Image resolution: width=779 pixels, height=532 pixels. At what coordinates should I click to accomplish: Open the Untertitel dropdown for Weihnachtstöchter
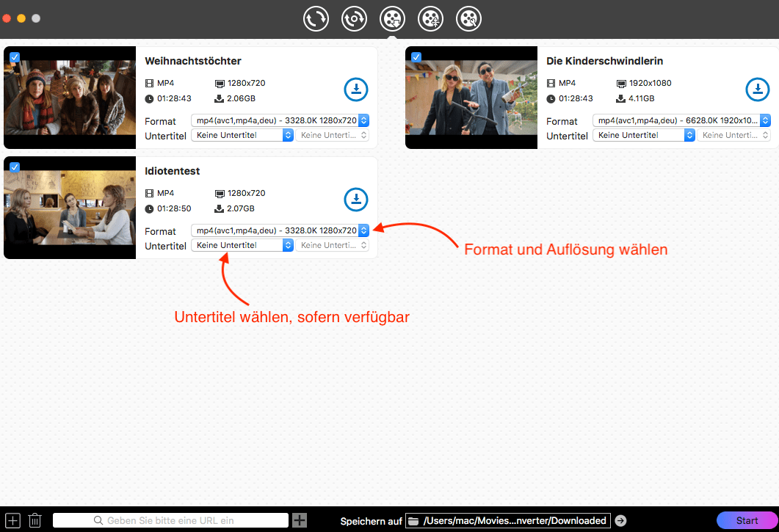(x=289, y=135)
